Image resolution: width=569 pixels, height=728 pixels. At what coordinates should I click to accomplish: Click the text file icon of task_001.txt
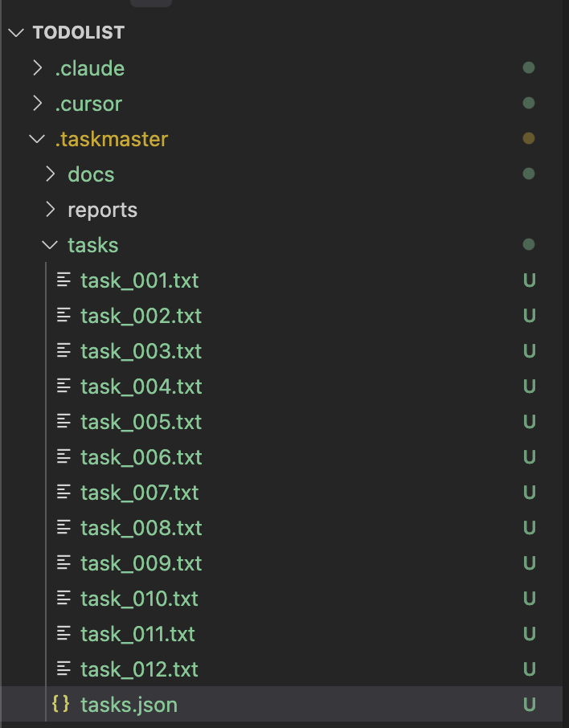click(63, 280)
